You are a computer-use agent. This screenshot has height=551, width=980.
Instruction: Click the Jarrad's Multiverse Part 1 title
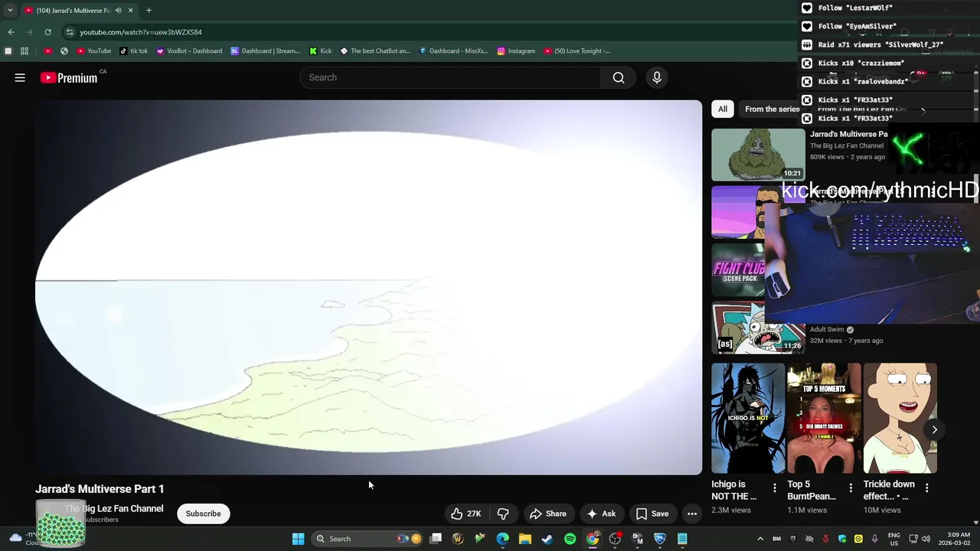pos(100,489)
